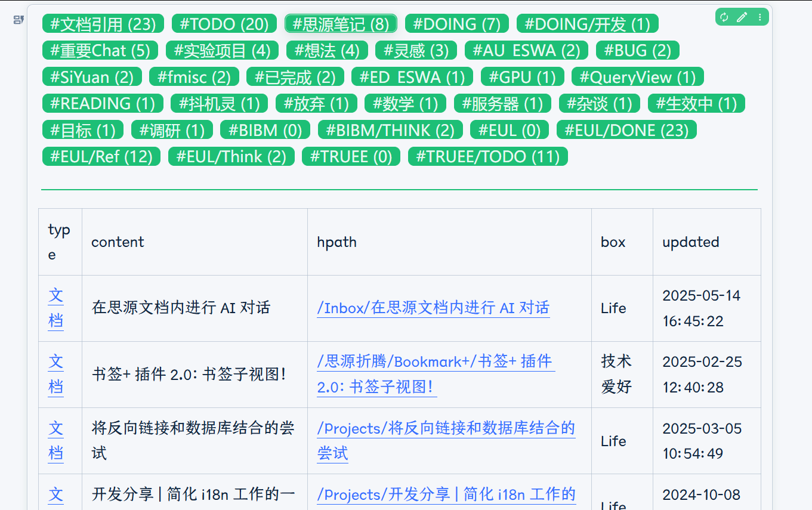Click the embedded block gutter icon
This screenshot has height=510, width=812.
coord(17,20)
